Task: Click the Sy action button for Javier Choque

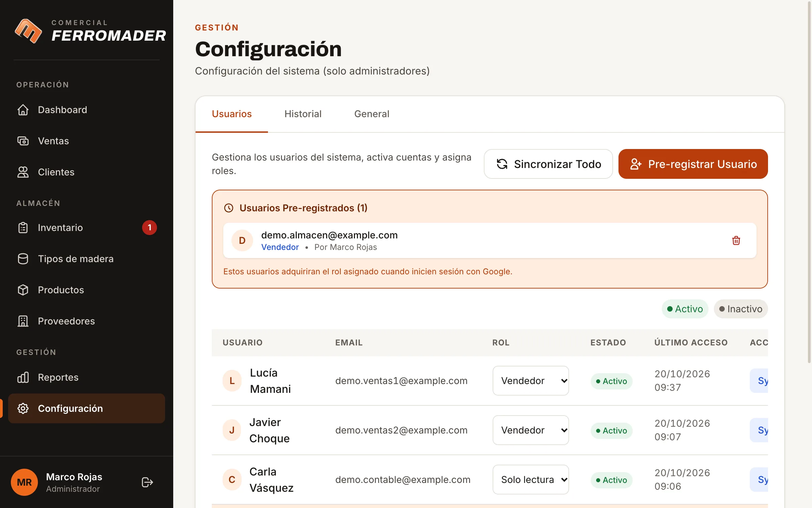Action: [x=759, y=430]
